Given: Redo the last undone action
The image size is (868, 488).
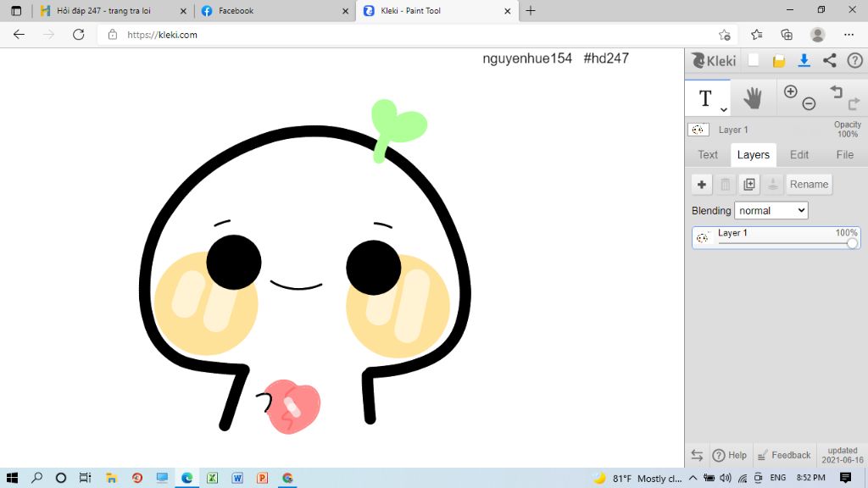Looking at the screenshot, I should tap(854, 103).
